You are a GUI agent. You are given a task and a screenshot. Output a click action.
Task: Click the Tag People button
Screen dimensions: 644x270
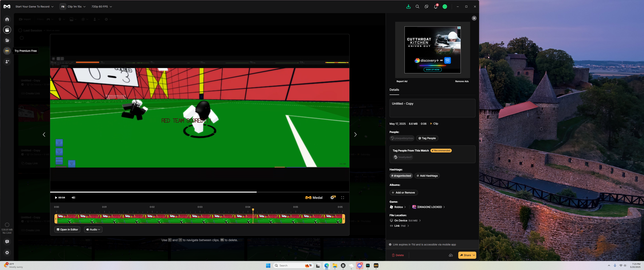[427, 138]
